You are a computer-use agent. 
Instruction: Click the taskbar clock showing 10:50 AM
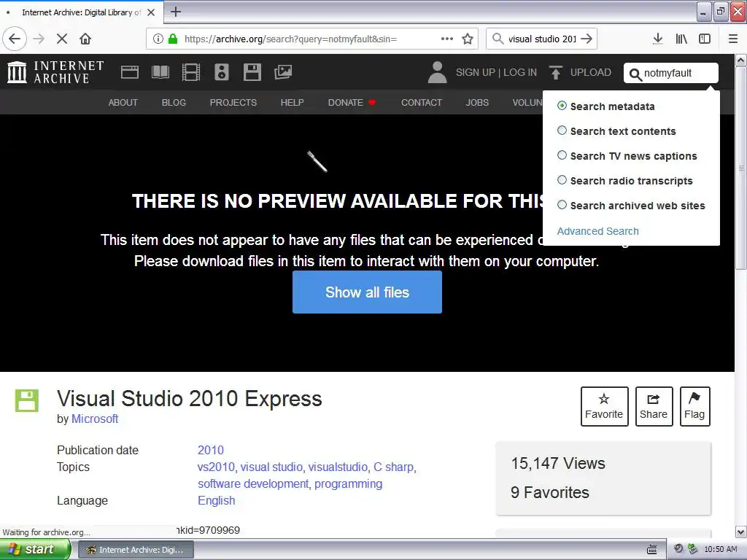pos(720,549)
